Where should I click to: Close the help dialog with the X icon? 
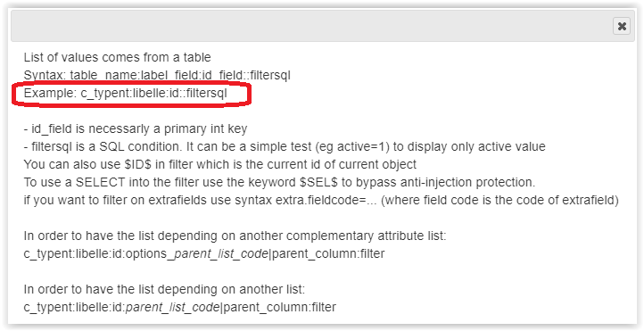[x=622, y=26]
